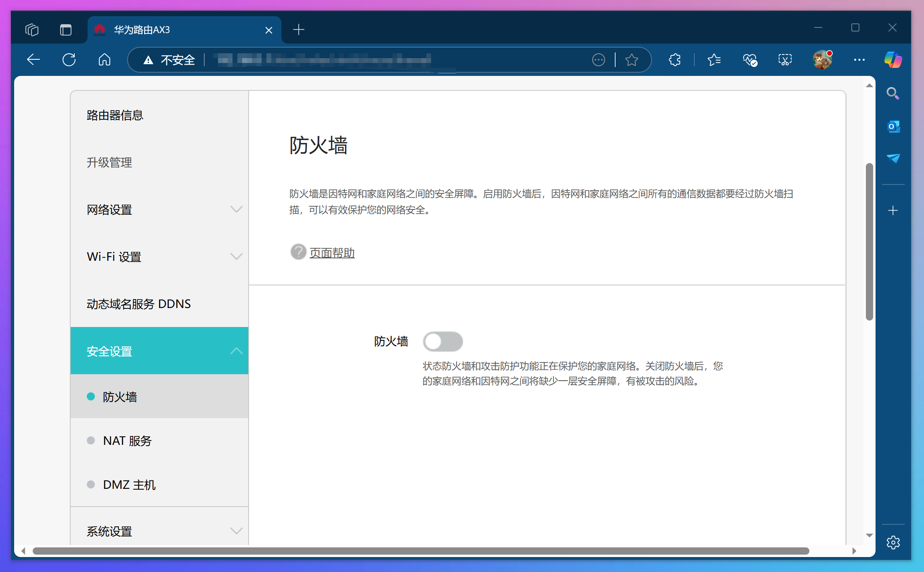The width and height of the screenshot is (924, 572).
Task: Open Browser essentials heart icon
Action: pos(750,59)
